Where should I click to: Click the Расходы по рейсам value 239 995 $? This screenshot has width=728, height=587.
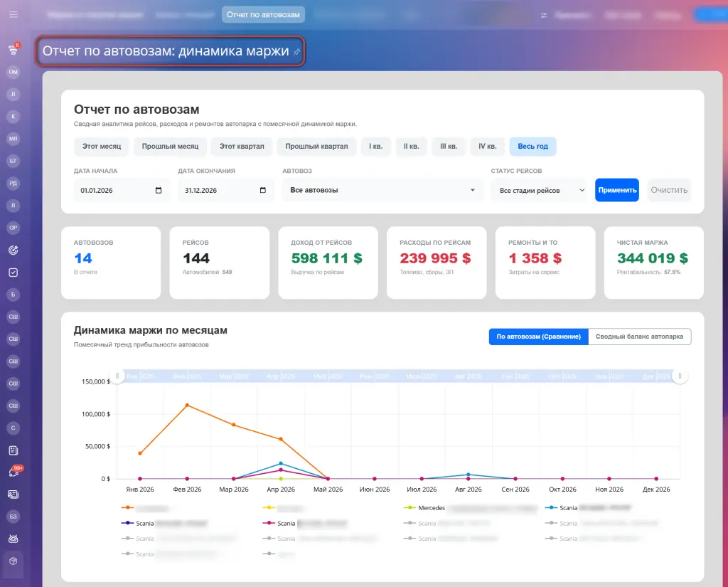click(x=435, y=258)
